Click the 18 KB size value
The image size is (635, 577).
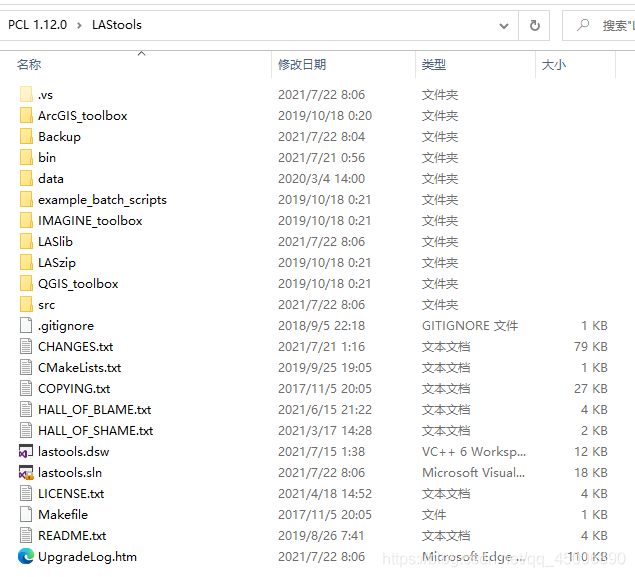590,473
